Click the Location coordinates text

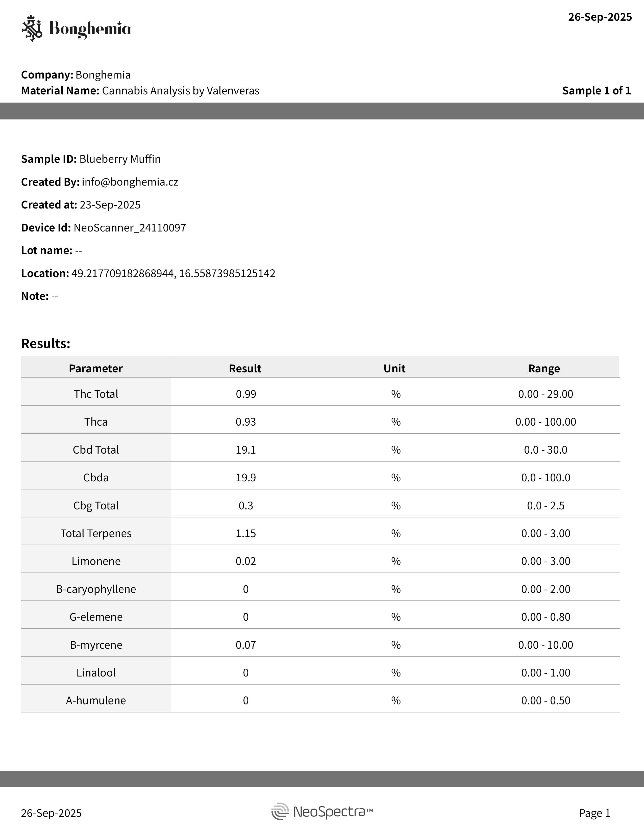pyautogui.click(x=173, y=273)
